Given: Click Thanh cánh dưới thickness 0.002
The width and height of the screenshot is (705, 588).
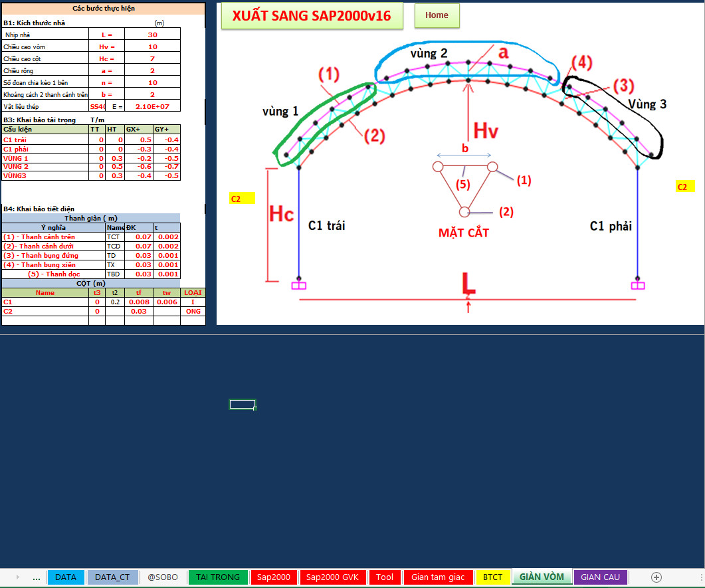Looking at the screenshot, I should (x=167, y=246).
